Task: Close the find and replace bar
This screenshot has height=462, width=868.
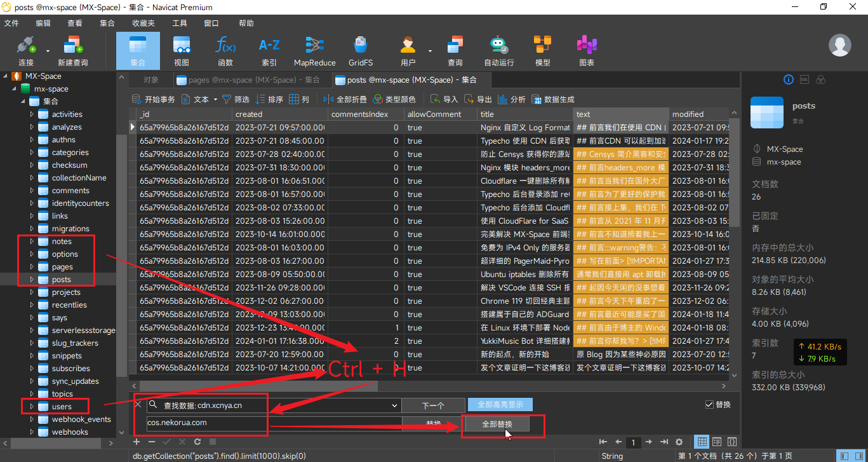Action: pyautogui.click(x=138, y=404)
